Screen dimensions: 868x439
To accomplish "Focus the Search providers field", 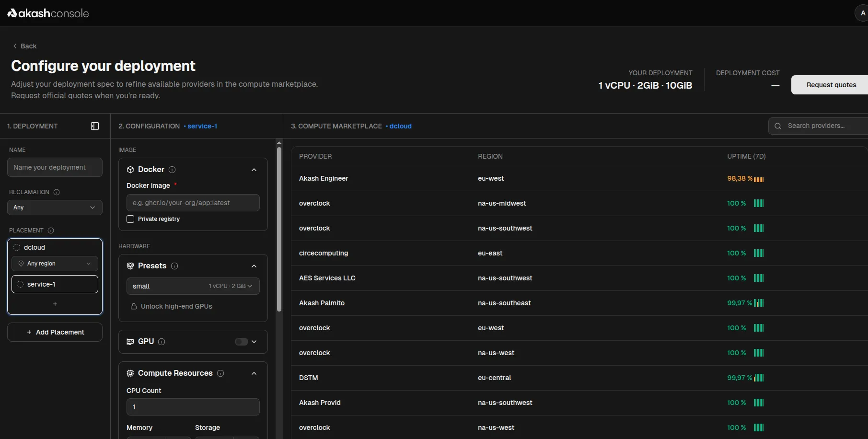I will pos(818,126).
